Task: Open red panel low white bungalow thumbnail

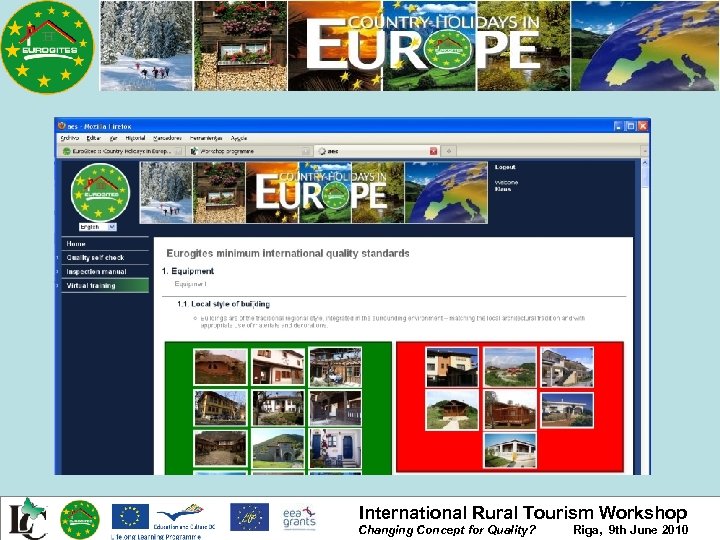Action: pyautogui.click(x=568, y=410)
